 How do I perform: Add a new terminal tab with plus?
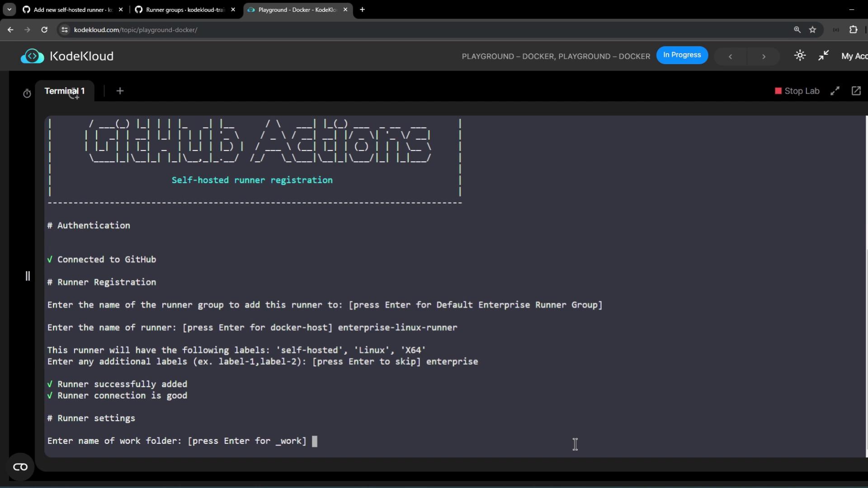(x=120, y=91)
